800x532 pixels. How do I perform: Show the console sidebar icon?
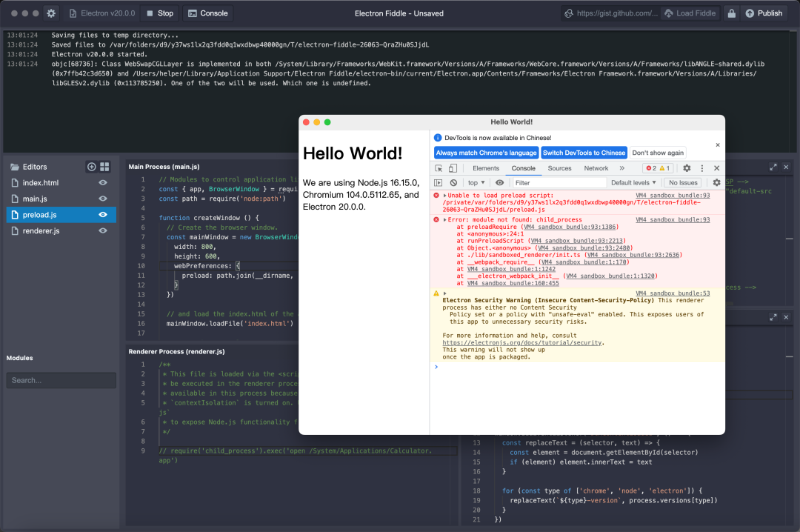439,182
